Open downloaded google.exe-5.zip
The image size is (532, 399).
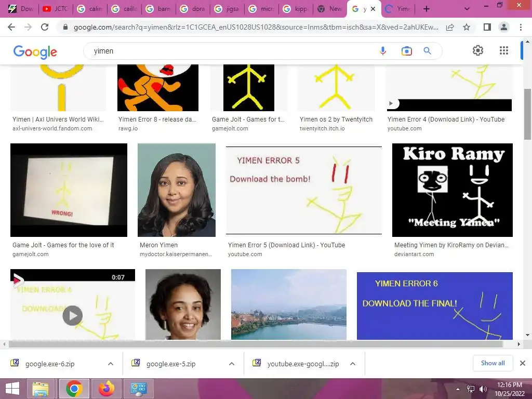[171, 364]
